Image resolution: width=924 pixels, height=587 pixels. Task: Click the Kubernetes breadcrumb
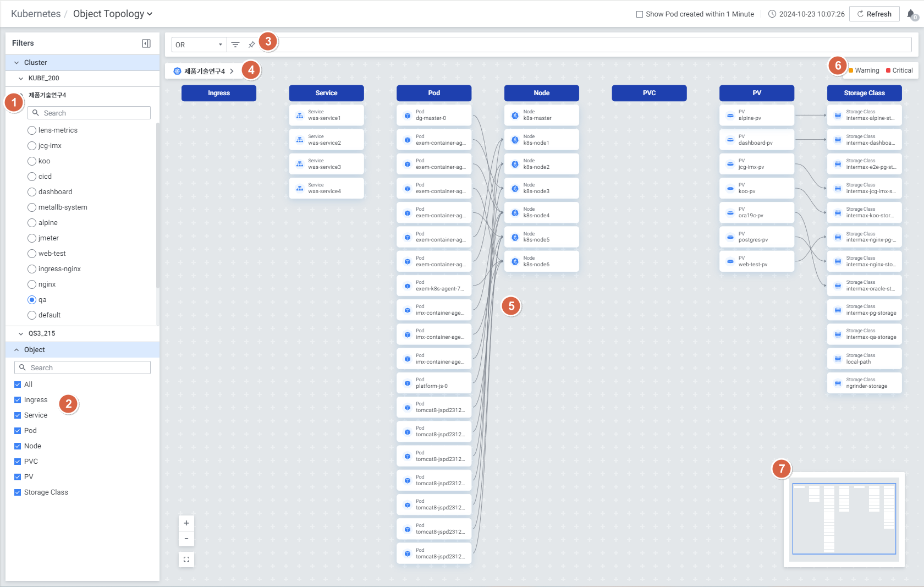[x=36, y=14]
